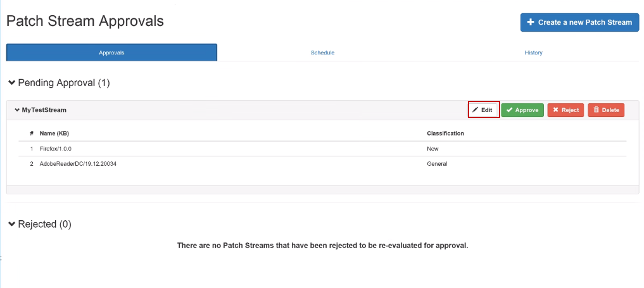The height and width of the screenshot is (288, 644).
Task: Click the AdobeReaderDC/19.12.20034 patch row
Action: pos(78,164)
